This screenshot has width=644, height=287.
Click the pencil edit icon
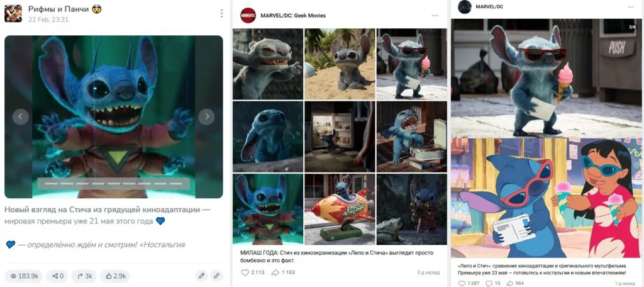point(201,276)
